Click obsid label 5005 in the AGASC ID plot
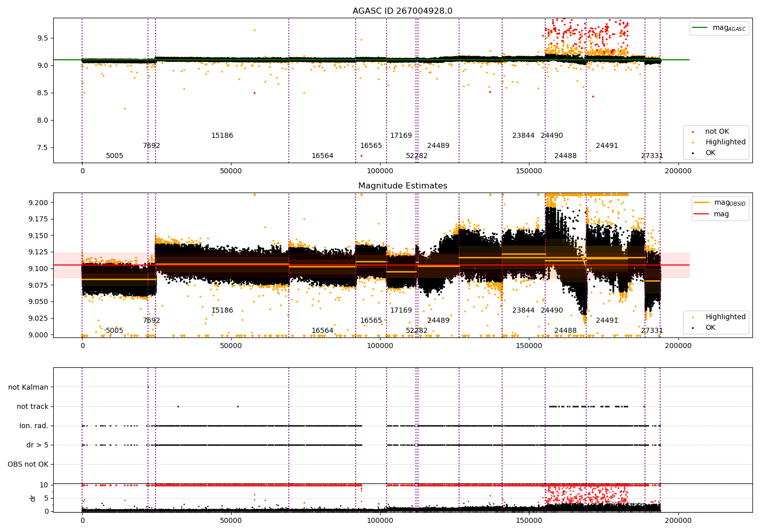 point(115,156)
